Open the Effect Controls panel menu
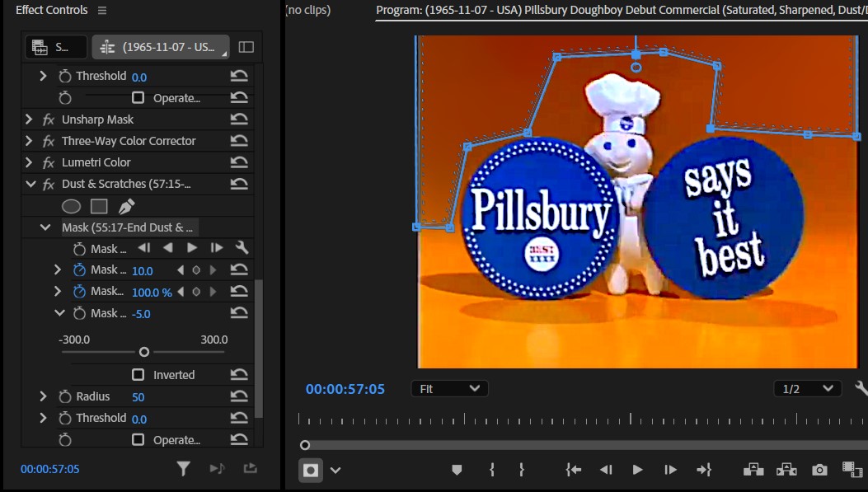 (x=102, y=10)
